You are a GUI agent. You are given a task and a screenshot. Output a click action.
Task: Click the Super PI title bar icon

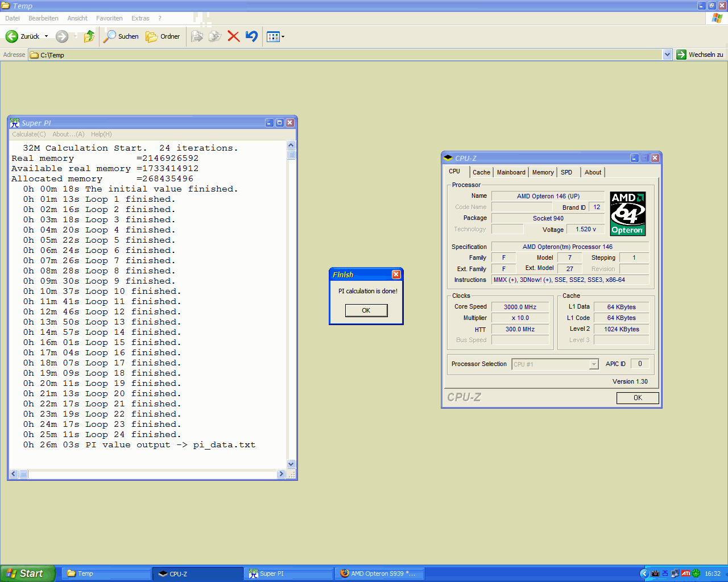click(x=15, y=123)
